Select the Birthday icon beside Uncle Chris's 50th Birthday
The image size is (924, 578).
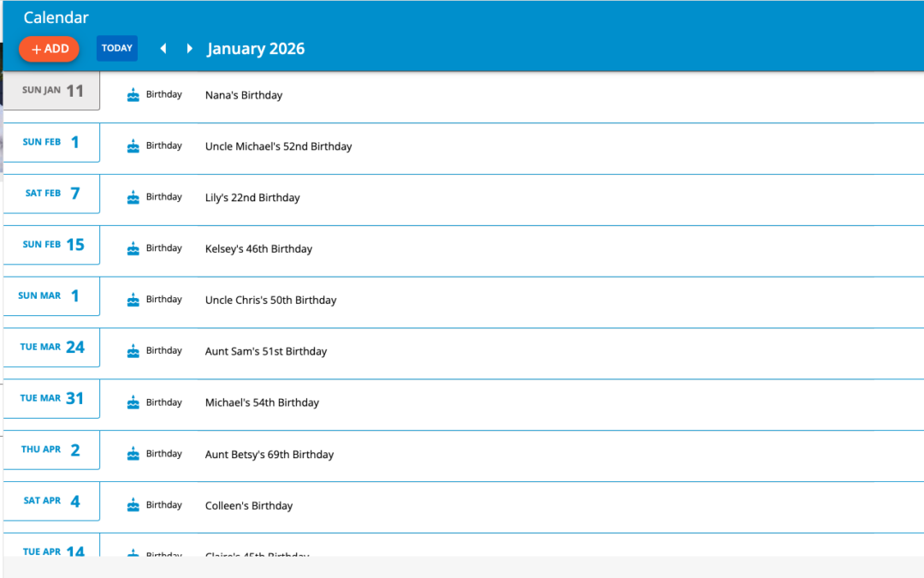click(x=133, y=299)
